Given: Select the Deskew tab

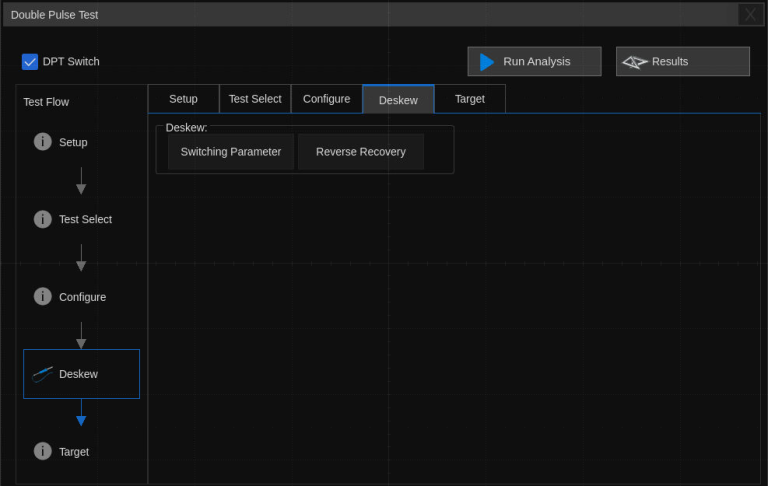Looking at the screenshot, I should point(398,100).
